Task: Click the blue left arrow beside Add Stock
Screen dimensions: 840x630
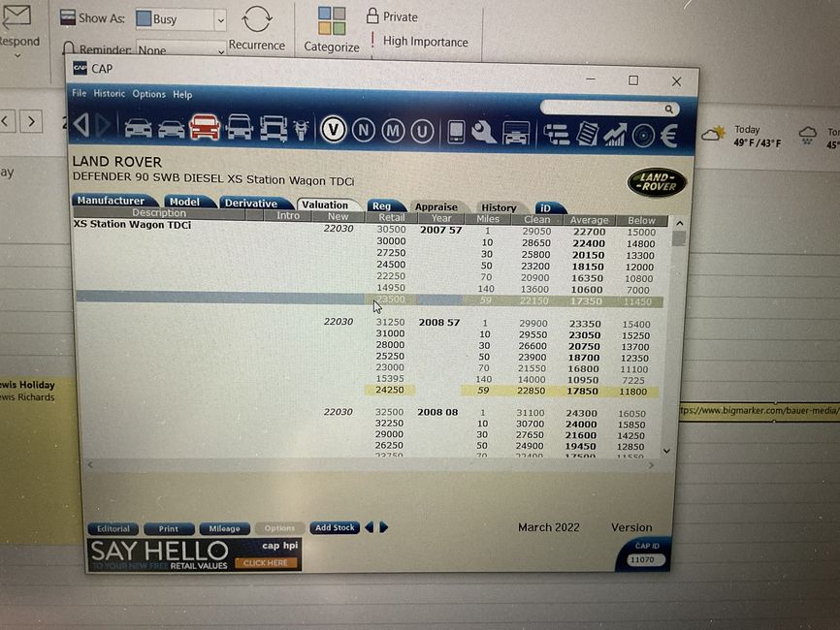Action: [370, 527]
